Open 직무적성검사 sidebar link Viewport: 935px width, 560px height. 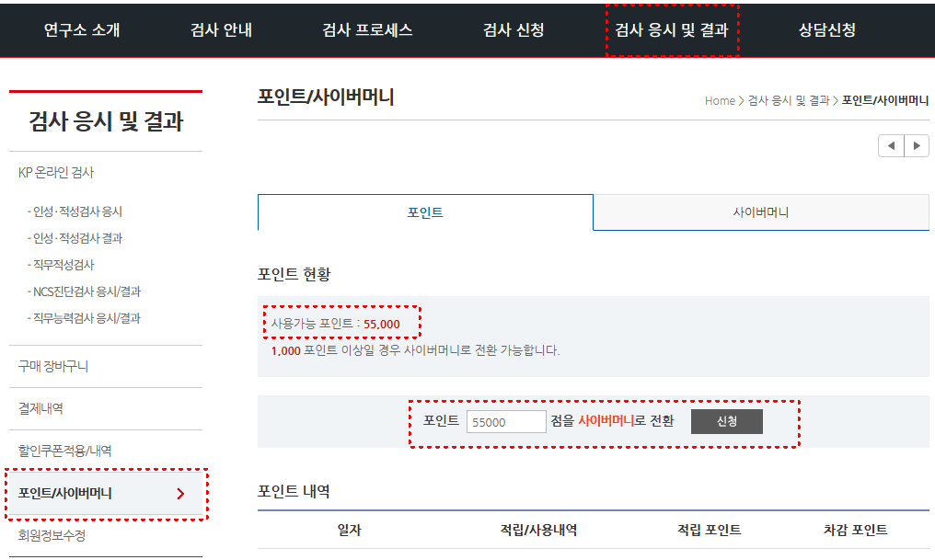tap(63, 265)
